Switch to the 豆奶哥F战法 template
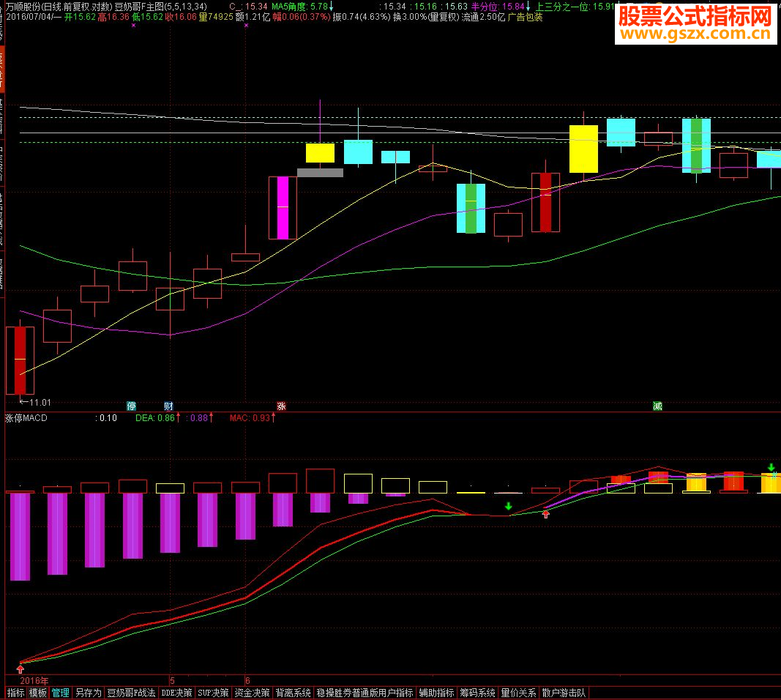This screenshot has height=700, width=781. pos(131,693)
